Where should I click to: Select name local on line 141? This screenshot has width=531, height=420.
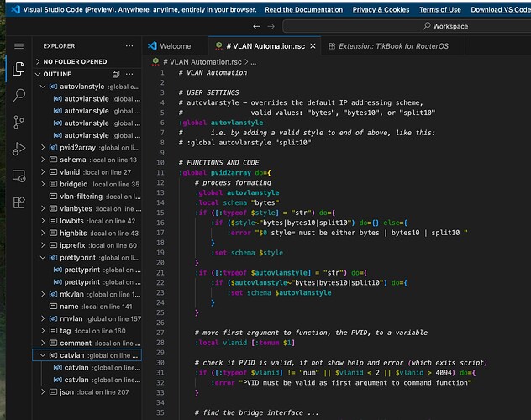tap(87, 307)
